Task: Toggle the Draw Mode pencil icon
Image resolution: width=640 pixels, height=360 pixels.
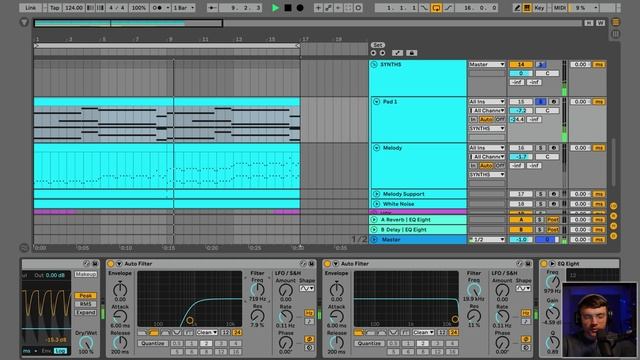Action: pyautogui.click(x=517, y=8)
